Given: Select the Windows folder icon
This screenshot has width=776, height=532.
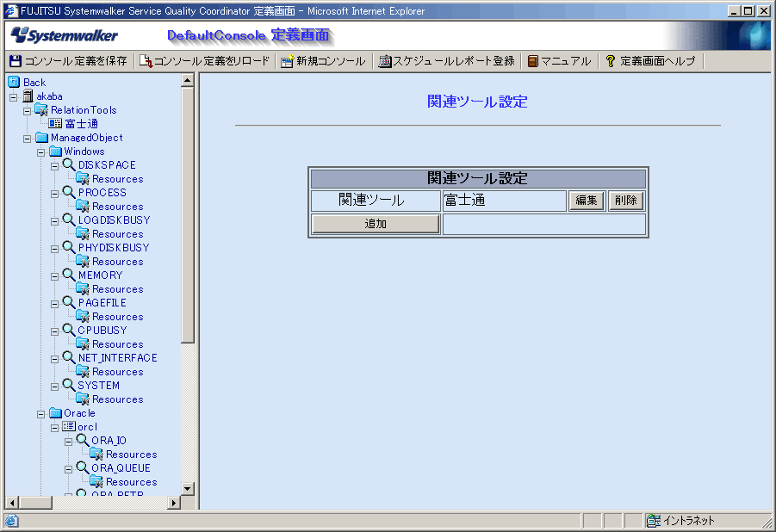Looking at the screenshot, I should point(55,152).
